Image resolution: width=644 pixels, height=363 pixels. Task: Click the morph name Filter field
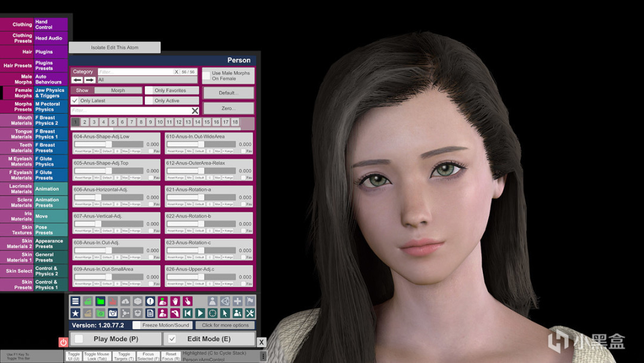(x=131, y=110)
